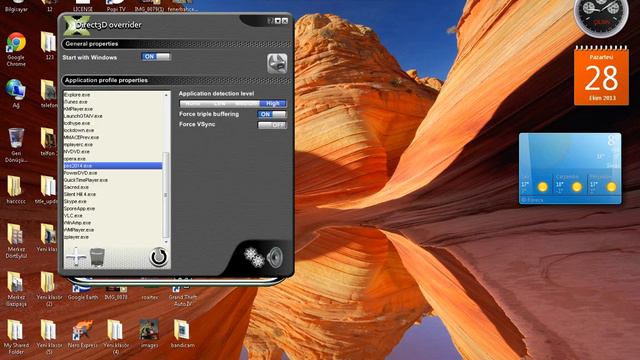Click the help question mark in title bar

(x=270, y=21)
